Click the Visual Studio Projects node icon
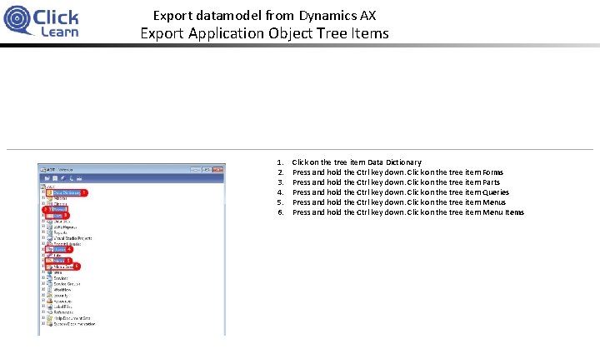Viewport: 600px width, 364px height. (49, 238)
